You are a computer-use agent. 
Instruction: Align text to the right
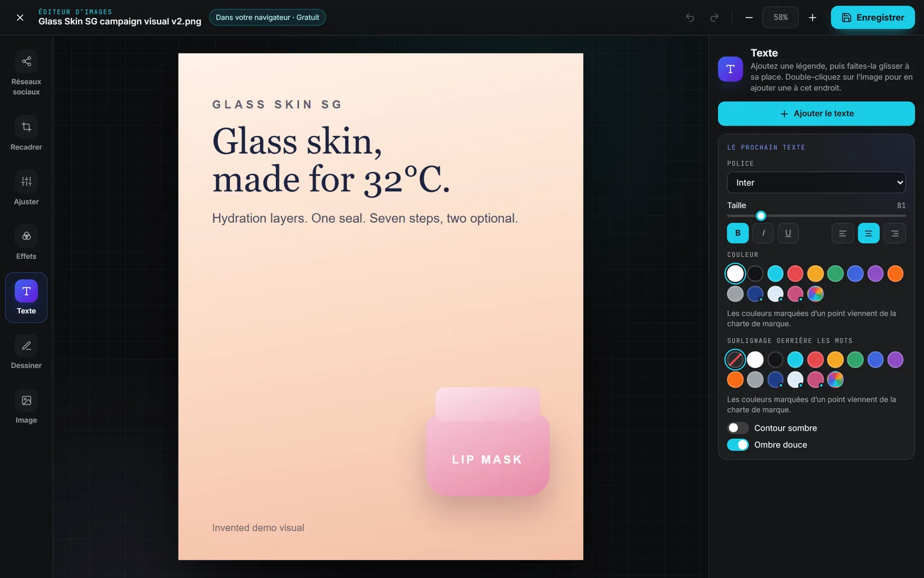click(895, 233)
